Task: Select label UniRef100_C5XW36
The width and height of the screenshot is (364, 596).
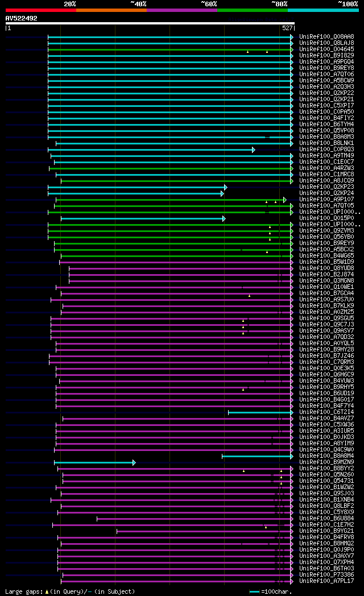Action: click(326, 425)
